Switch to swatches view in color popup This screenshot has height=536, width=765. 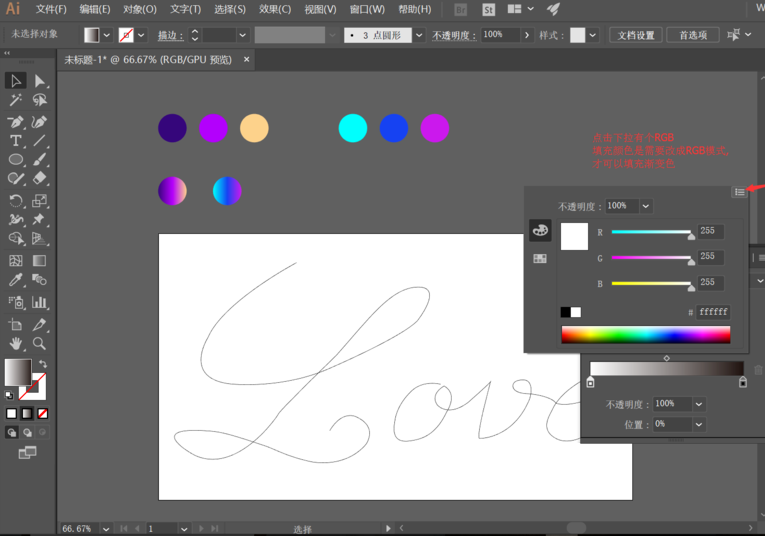[540, 258]
